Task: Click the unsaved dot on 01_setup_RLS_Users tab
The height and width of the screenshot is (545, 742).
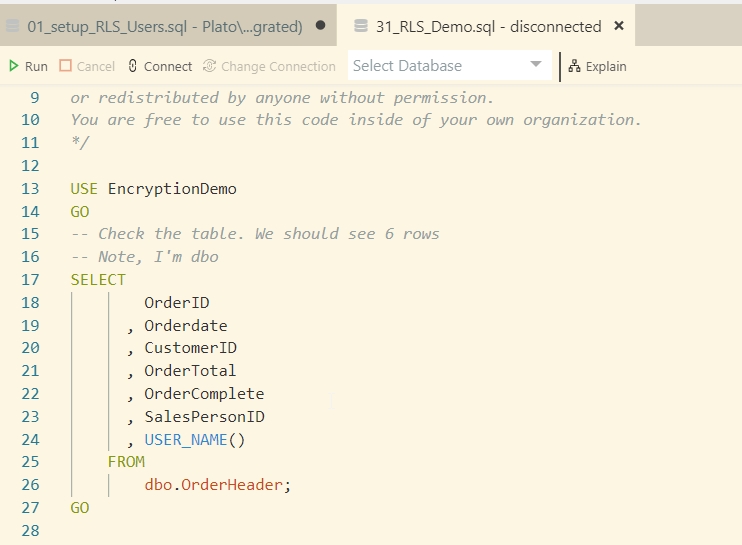Action: click(x=320, y=26)
